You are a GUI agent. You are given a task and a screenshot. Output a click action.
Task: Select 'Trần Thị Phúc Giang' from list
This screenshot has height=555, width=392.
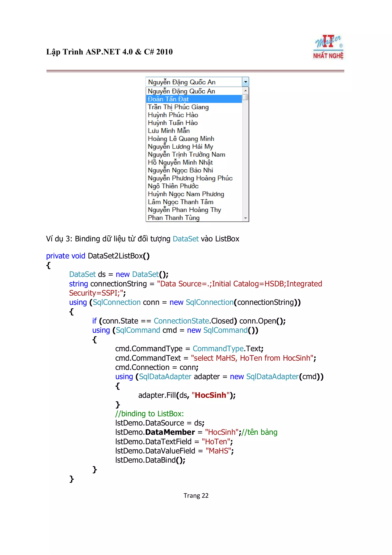tap(178, 107)
